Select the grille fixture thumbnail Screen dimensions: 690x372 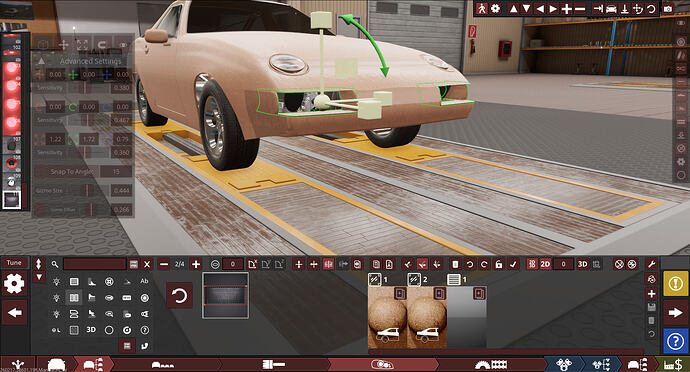[225, 295]
